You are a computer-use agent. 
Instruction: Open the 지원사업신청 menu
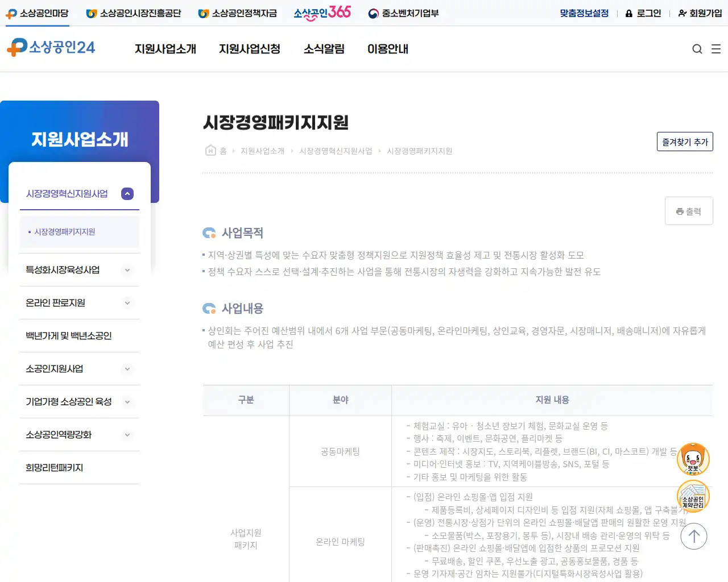(249, 49)
